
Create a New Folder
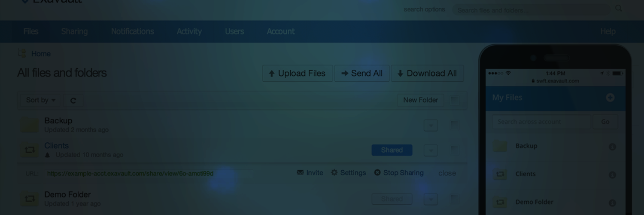[420, 100]
